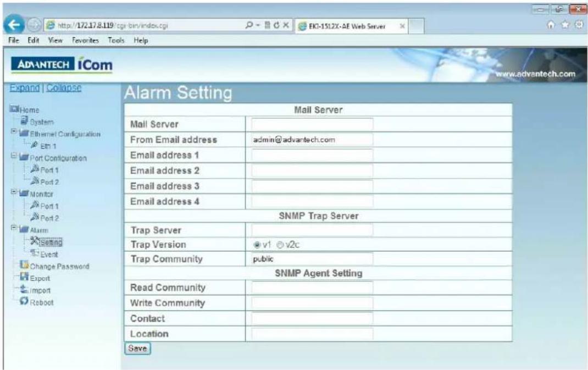This screenshot has height=370, width=588.
Task: Open the View menu
Action: click(55, 40)
